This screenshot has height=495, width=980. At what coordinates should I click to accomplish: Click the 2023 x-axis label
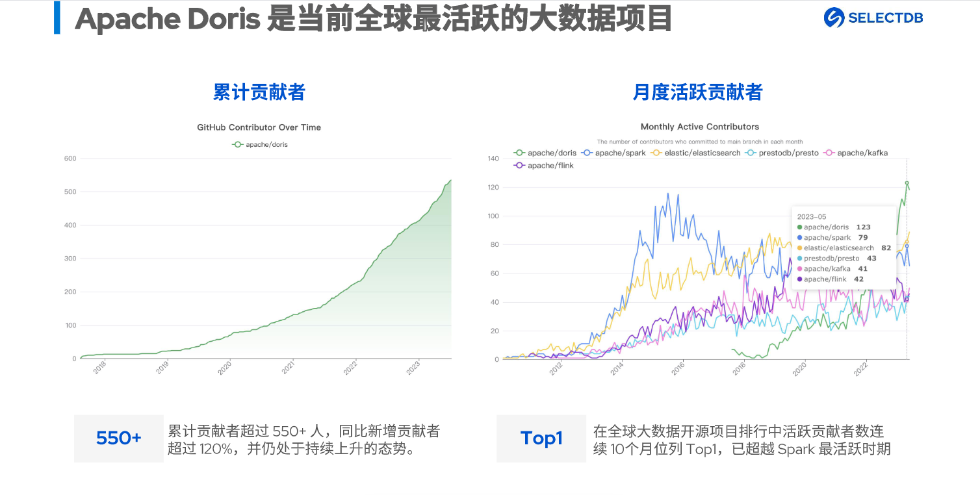click(x=413, y=368)
